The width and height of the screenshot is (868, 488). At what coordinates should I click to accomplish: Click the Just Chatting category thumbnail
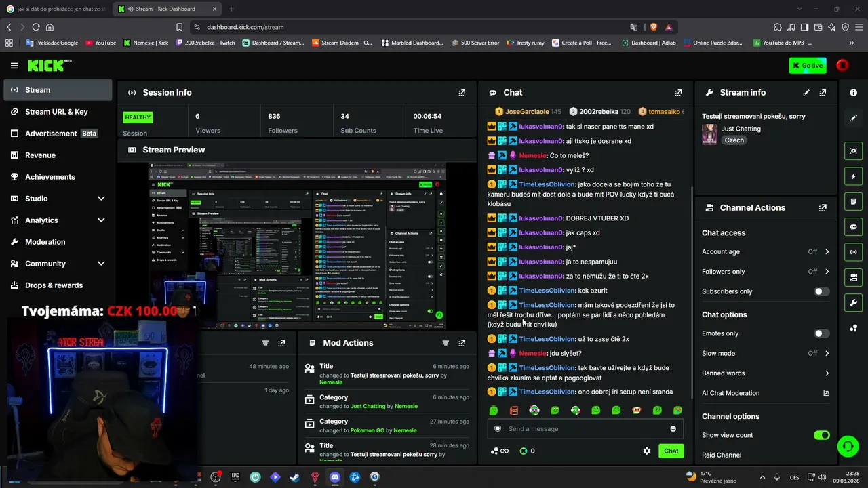coord(709,134)
